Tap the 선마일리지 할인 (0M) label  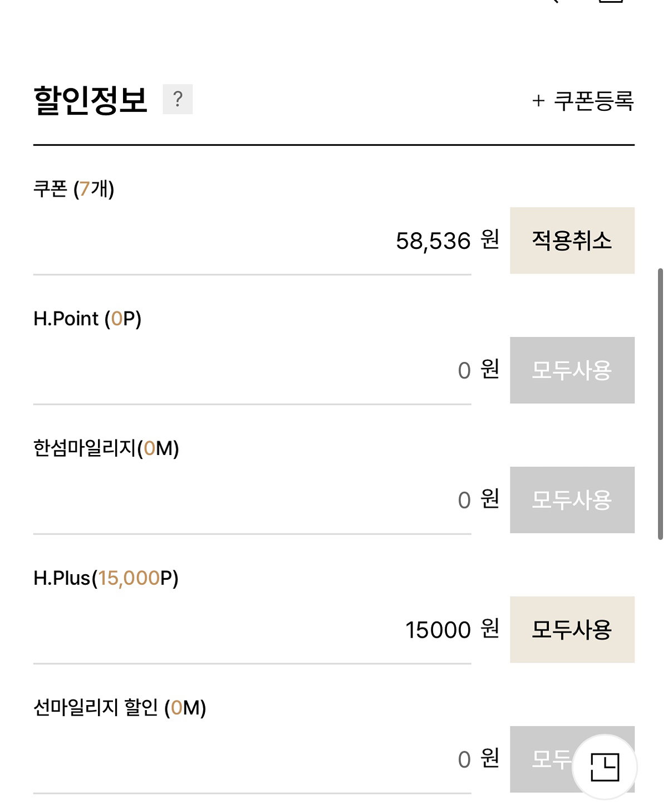click(120, 708)
